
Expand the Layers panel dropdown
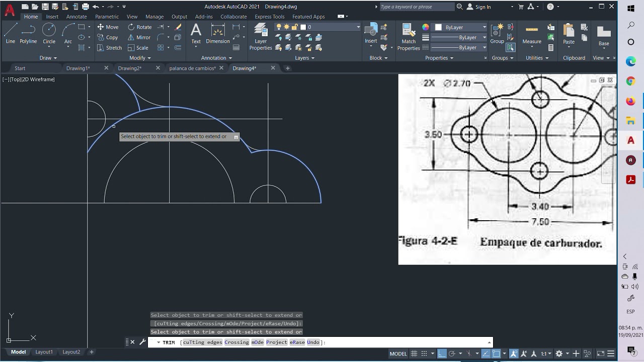(x=304, y=58)
